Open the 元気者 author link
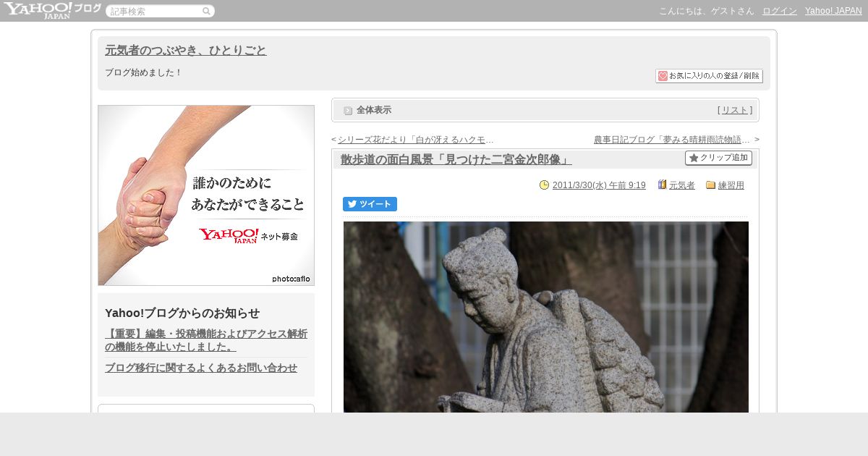868x456 pixels. tap(682, 185)
